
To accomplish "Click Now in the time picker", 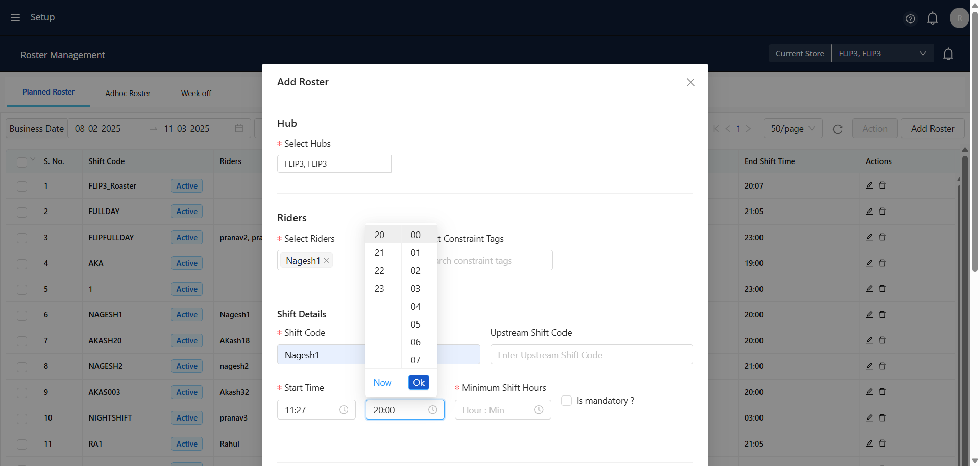I will tap(382, 383).
